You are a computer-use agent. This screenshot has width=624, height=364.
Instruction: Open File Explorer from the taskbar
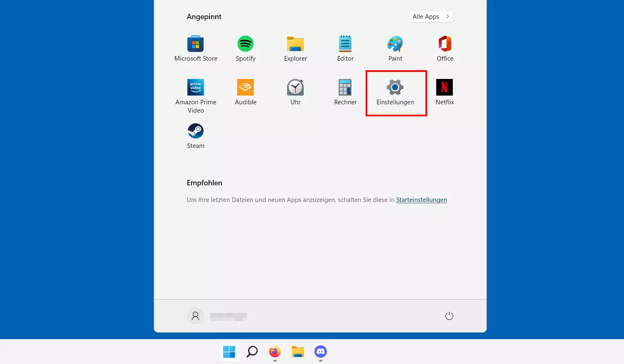(x=297, y=352)
